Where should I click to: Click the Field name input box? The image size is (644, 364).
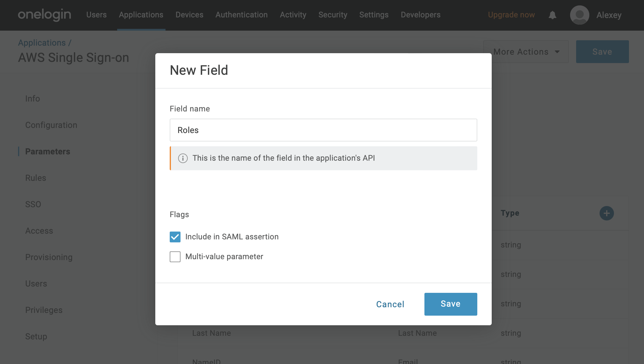pos(323,130)
